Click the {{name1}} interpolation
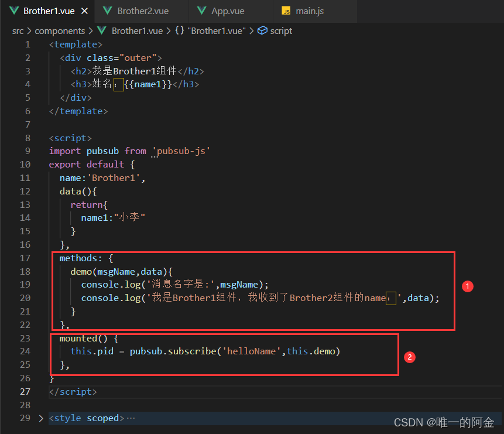Image resolution: width=504 pixels, height=434 pixels. tap(148, 84)
